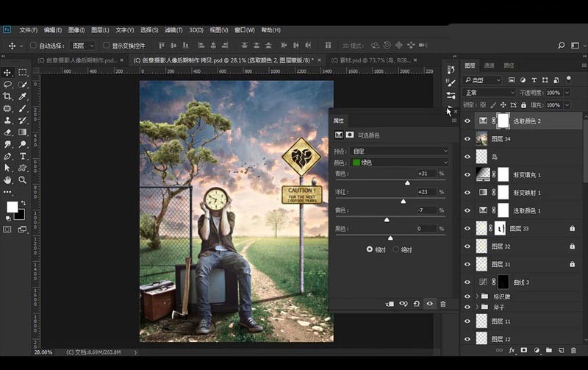Image resolution: width=588 pixels, height=370 pixels.
Task: Select the Pen tool
Action: click(x=7, y=156)
